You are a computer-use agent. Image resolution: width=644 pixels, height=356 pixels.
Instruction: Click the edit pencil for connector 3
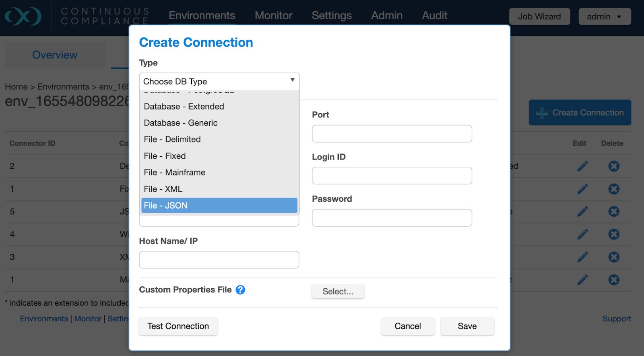point(582,257)
